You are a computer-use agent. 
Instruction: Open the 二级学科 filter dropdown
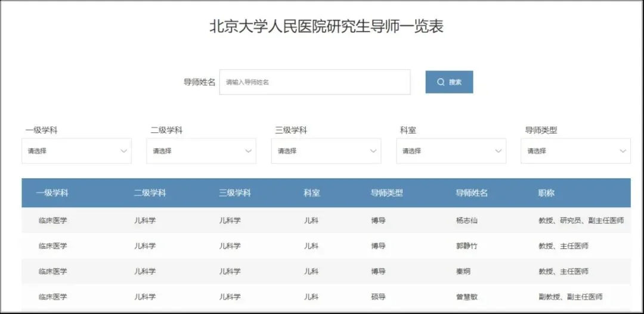pos(202,151)
